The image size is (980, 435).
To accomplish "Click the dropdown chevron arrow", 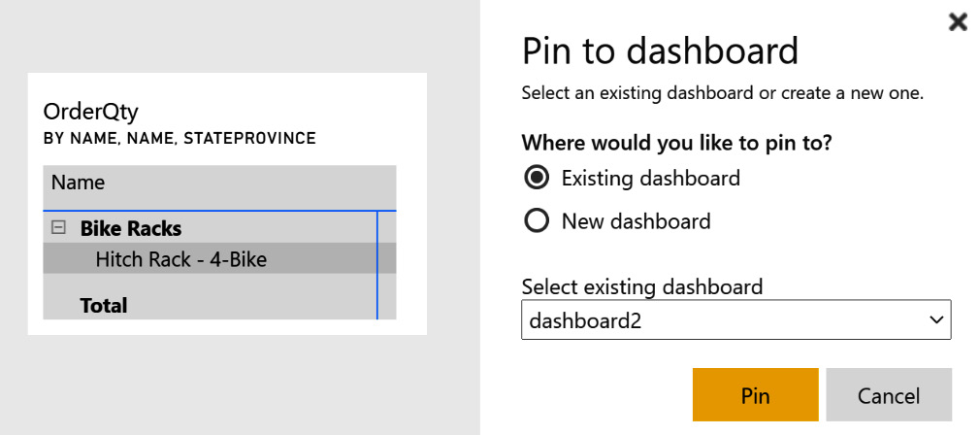I will tap(936, 319).
